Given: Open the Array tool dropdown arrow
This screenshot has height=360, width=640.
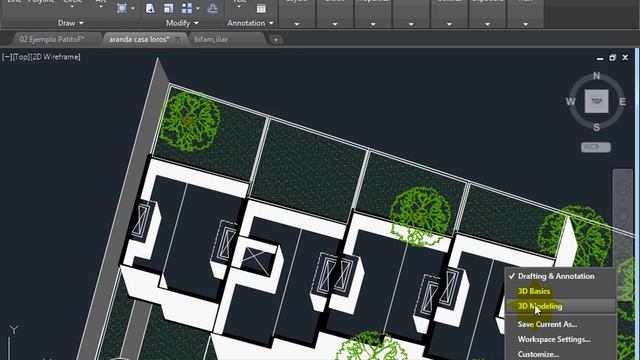Looking at the screenshot, I should 198,9.
